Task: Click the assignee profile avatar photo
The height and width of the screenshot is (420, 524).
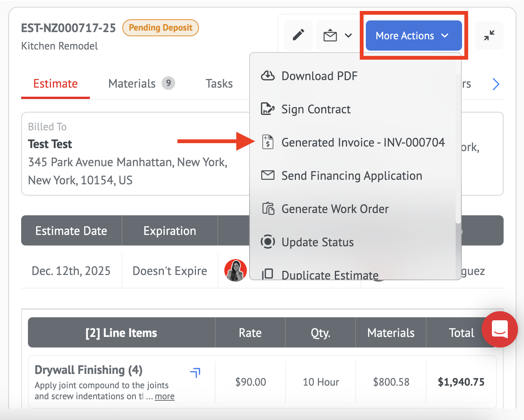Action: pos(236,270)
